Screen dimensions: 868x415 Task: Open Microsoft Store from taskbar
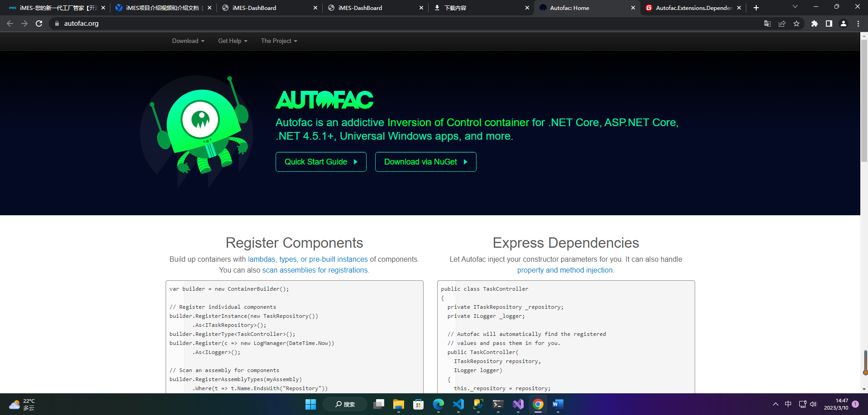coord(419,404)
